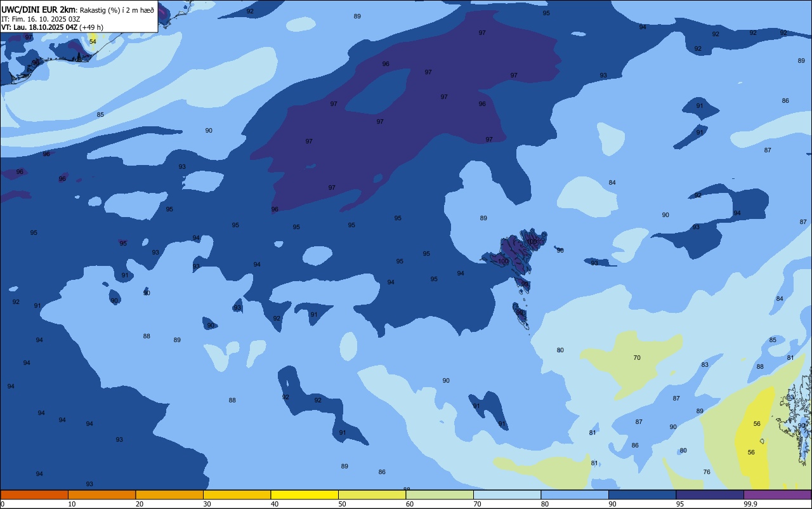812x509 pixels.
Task: Click the '76' humidity value on the map
Action: (707, 472)
